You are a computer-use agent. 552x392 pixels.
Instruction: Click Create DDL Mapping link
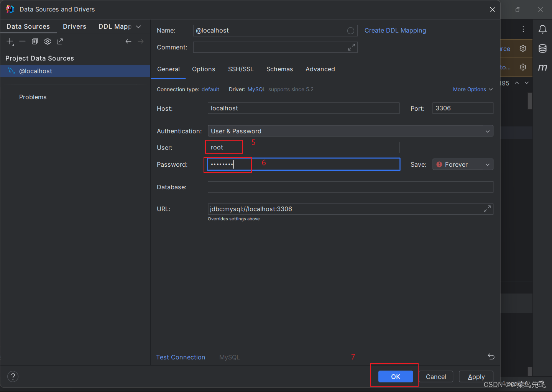(395, 31)
